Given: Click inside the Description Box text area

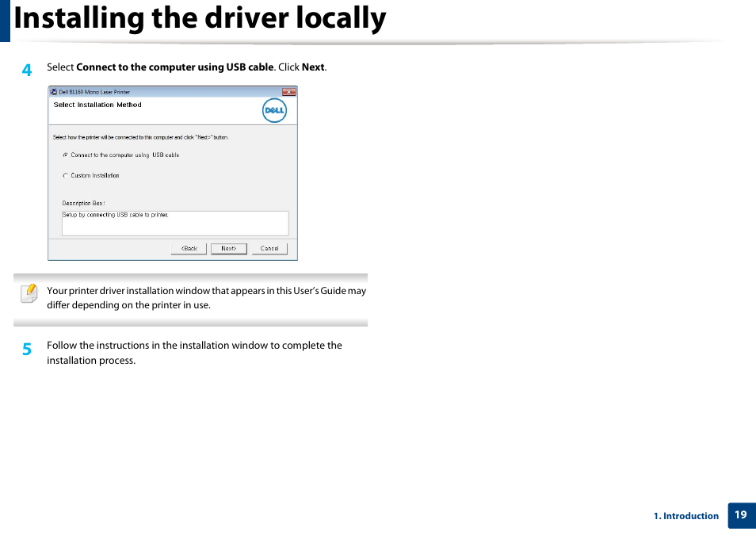Looking at the screenshot, I should click(175, 224).
